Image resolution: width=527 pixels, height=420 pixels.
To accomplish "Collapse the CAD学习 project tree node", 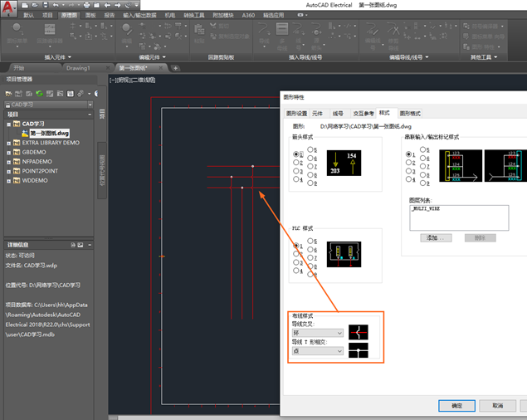I will 9,125.
